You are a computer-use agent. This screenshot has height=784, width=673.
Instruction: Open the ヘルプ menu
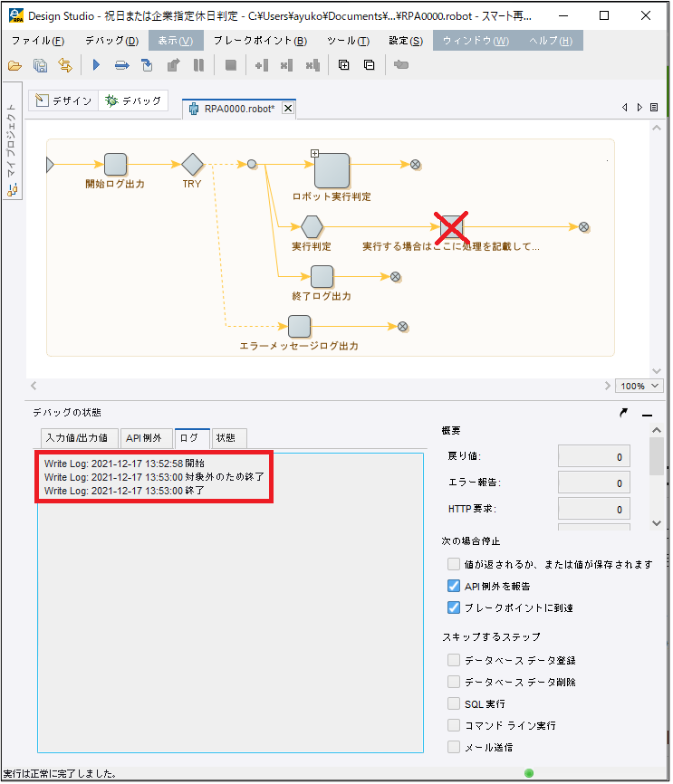(x=551, y=41)
